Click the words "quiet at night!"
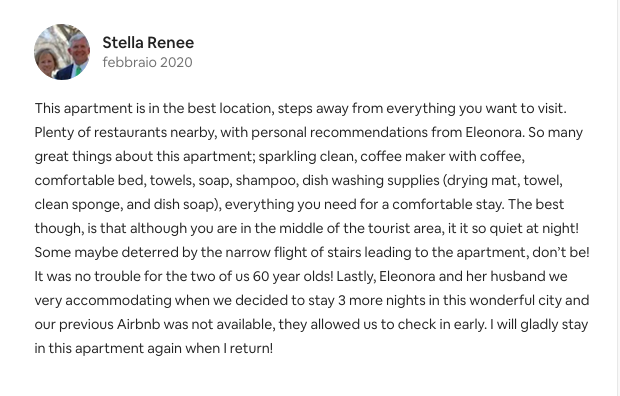The width and height of the screenshot is (620, 396). 534,228
